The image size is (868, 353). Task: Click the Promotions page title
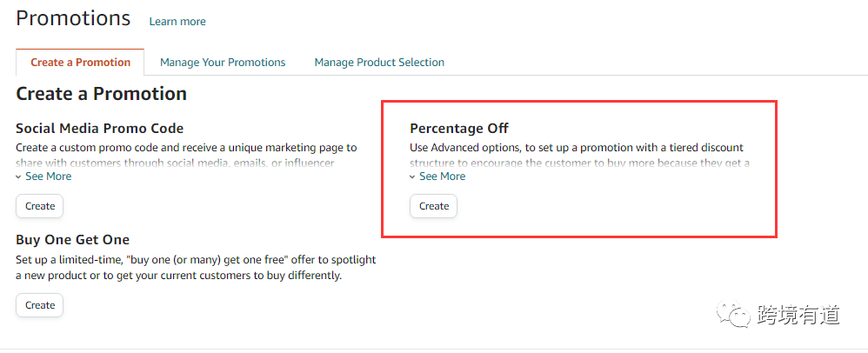point(73,18)
